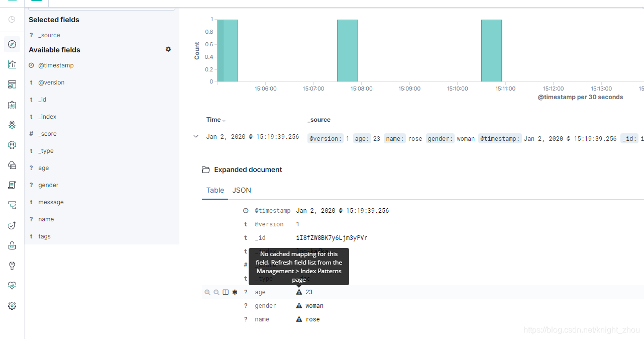Click the asterisk filter icon beside age row

click(x=235, y=292)
